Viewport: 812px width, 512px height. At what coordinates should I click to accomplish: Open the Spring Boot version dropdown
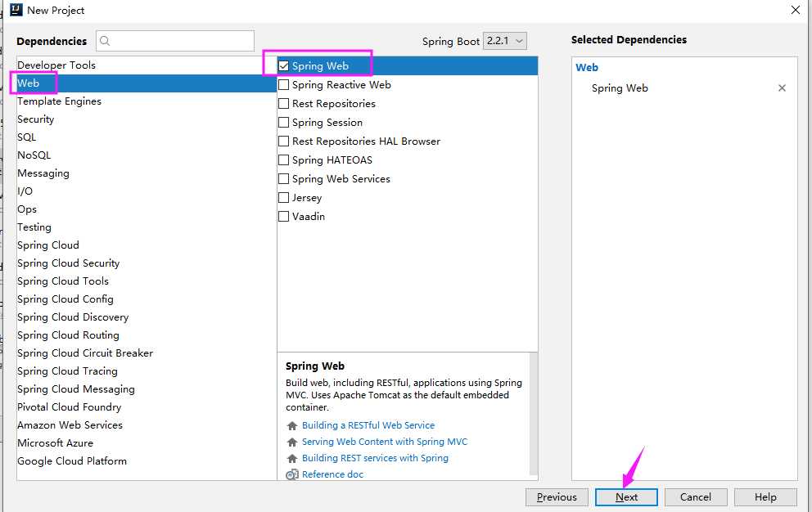[505, 41]
